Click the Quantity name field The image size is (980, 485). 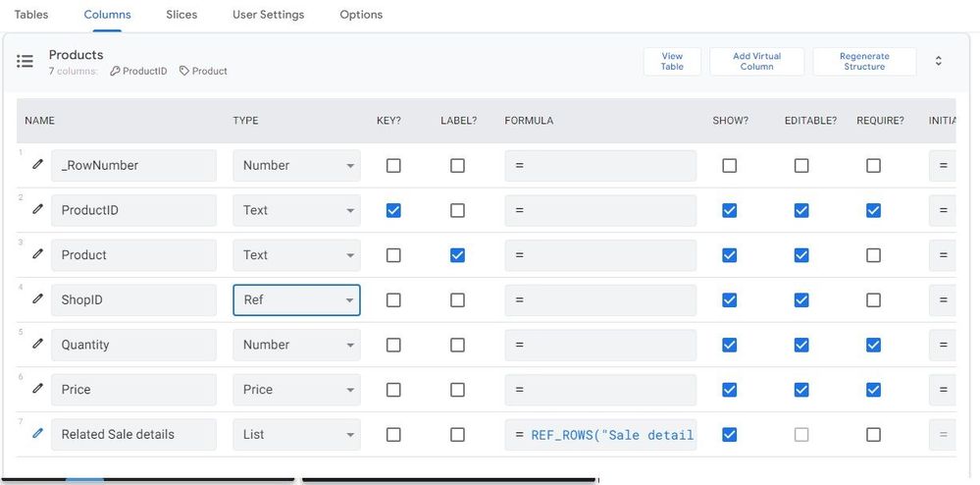point(133,345)
